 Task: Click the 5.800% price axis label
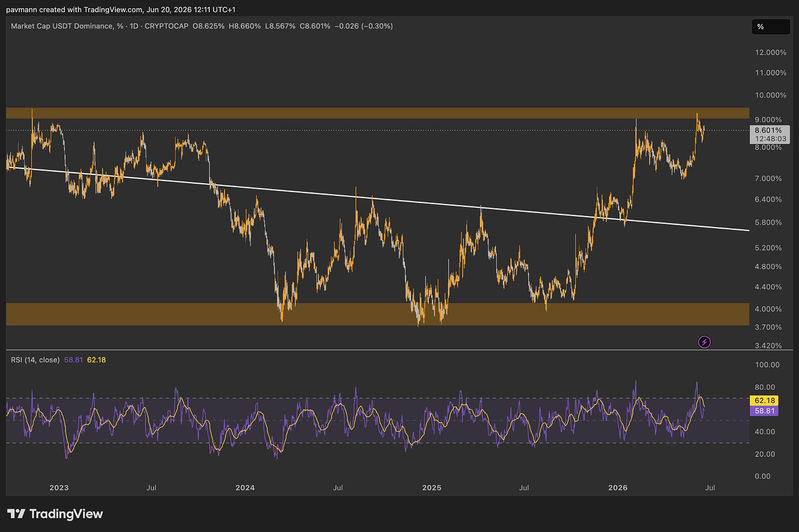[768, 223]
